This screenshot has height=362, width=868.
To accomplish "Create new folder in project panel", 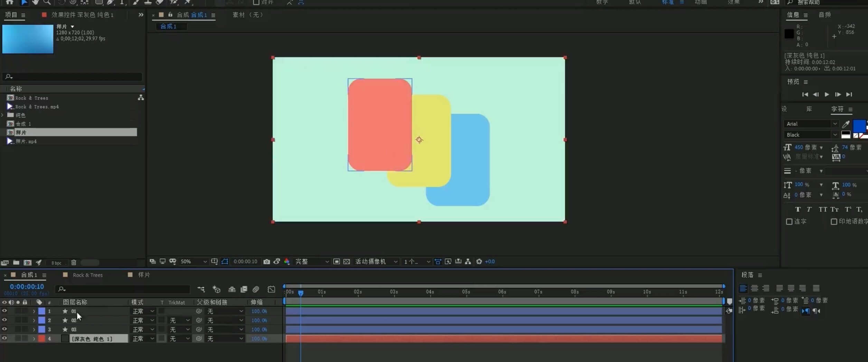I will (16, 263).
